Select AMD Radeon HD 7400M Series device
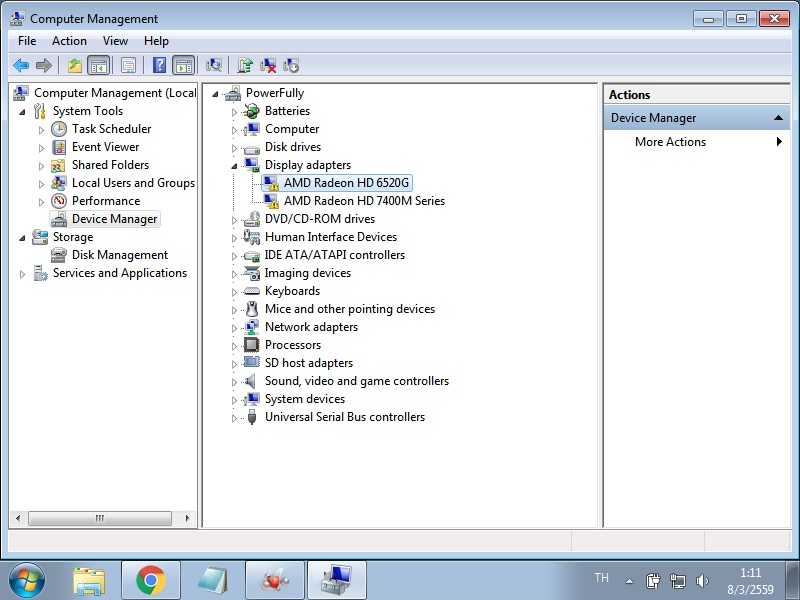Viewport: 800px width, 600px height. [x=364, y=201]
